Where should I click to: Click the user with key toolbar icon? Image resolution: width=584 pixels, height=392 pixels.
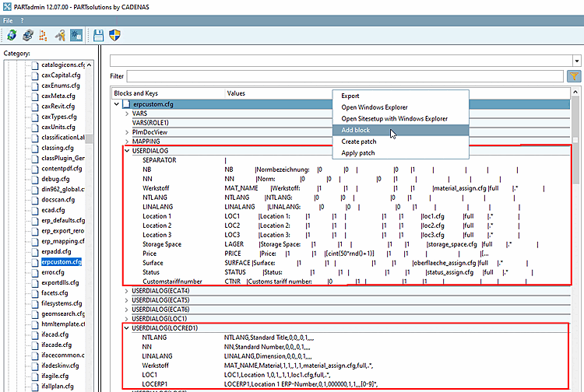[61, 35]
